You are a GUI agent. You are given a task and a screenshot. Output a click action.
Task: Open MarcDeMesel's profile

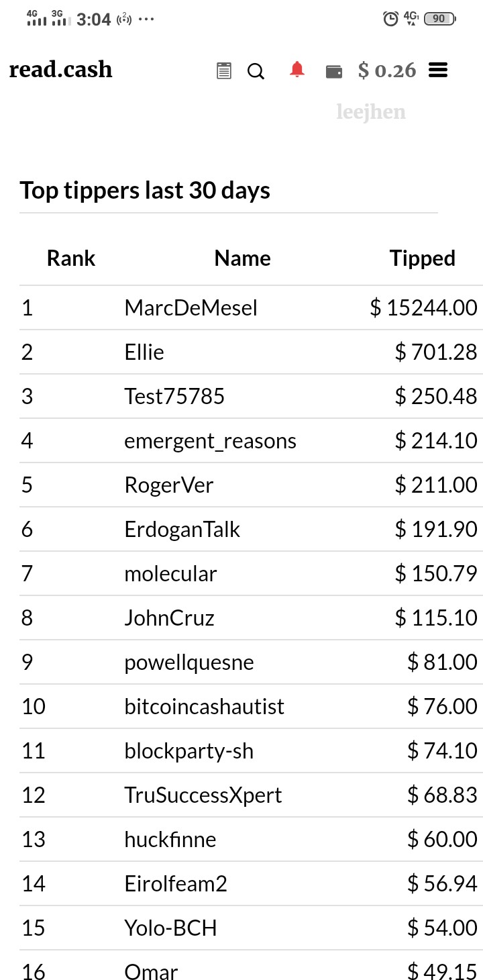(x=191, y=308)
